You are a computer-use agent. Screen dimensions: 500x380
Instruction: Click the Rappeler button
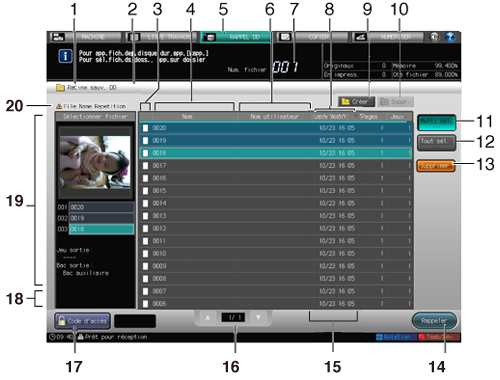[x=434, y=321]
